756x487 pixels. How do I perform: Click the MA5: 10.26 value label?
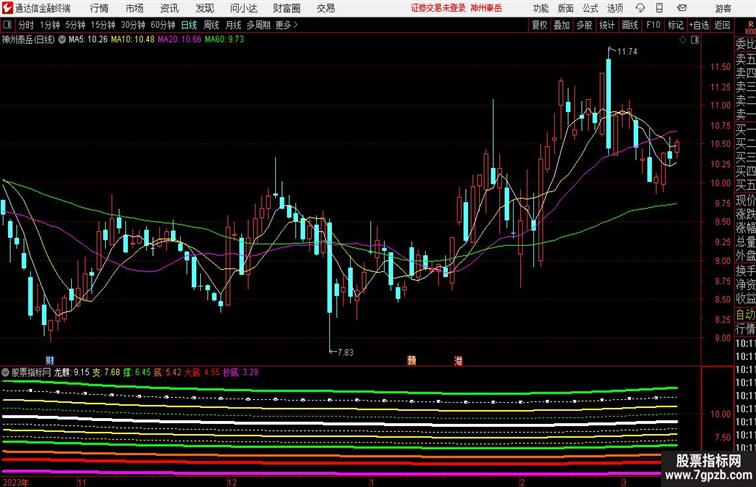coord(88,40)
